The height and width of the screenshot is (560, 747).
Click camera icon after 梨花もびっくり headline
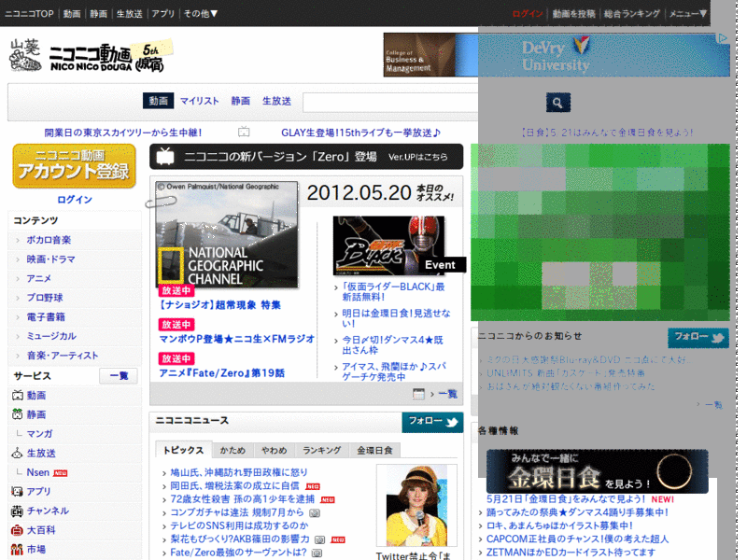pos(320,539)
